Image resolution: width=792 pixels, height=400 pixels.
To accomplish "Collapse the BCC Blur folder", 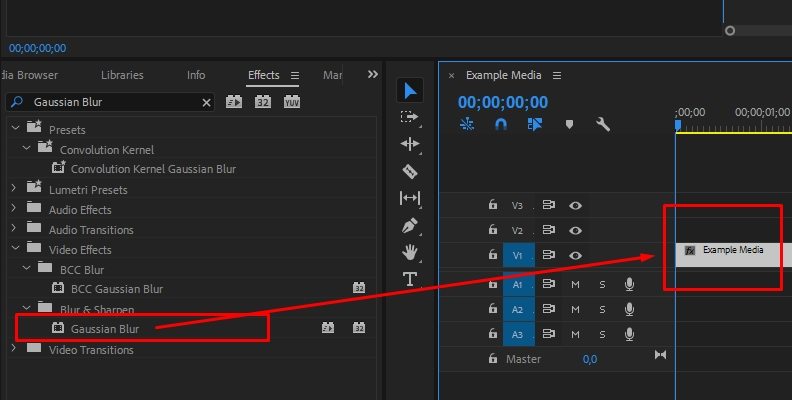I will [27, 268].
